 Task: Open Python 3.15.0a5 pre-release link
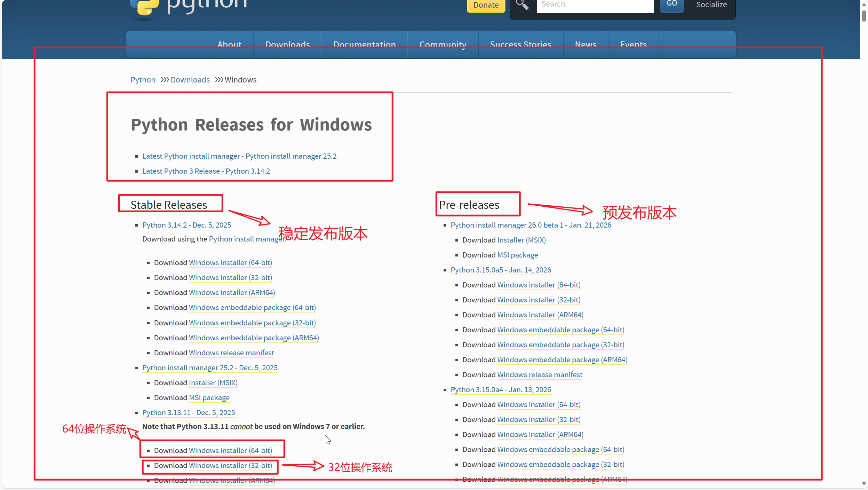tap(501, 270)
